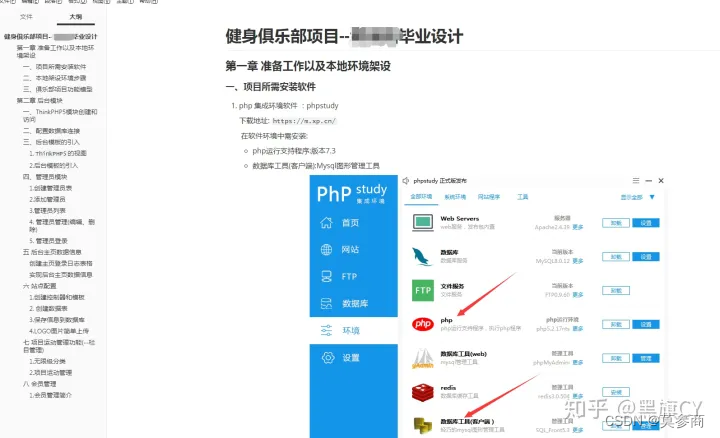The width and height of the screenshot is (720, 438).
Task: Go to outline item 三、后台模板的引入
Action: pyautogui.click(x=51, y=142)
